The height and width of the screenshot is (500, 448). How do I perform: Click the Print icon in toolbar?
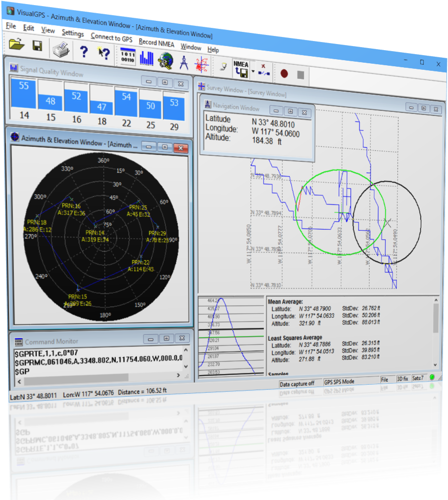click(x=61, y=49)
